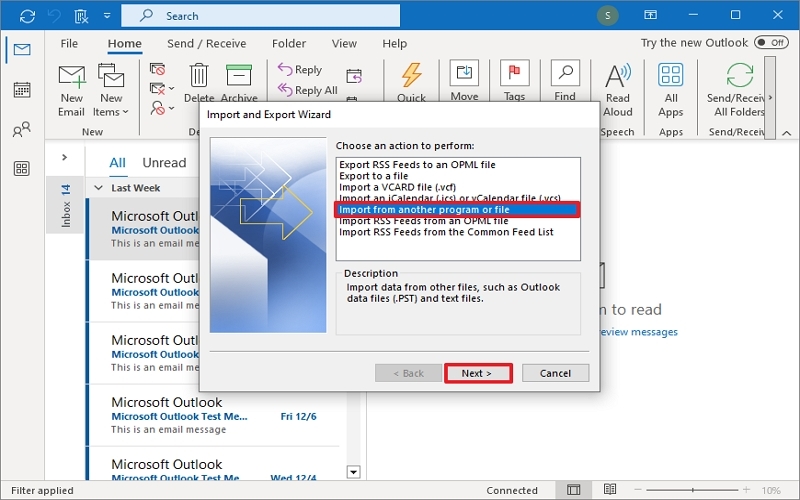Open the Calendar view in the sidebar

[22, 90]
